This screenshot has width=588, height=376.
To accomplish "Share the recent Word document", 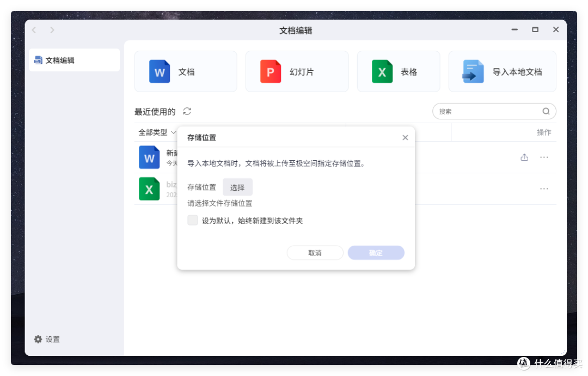I will click(x=524, y=157).
